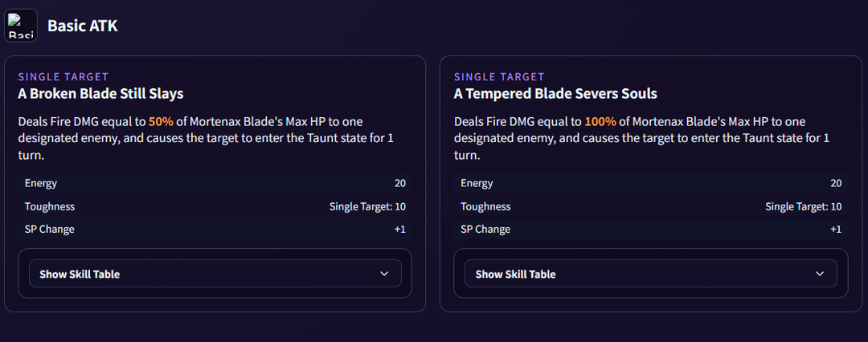Screen dimensions: 868x342
Task: Click the Toughness row in Broken Blade card
Action: coord(215,206)
